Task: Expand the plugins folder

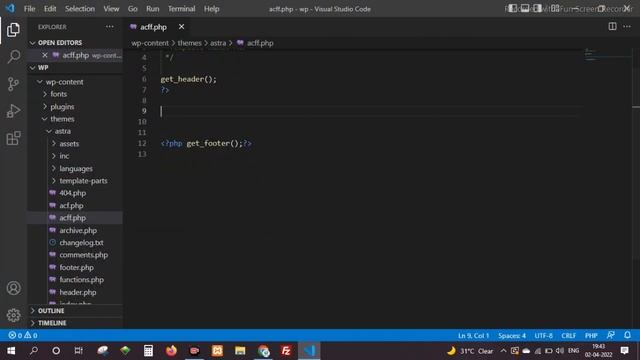Action: coord(45,107)
